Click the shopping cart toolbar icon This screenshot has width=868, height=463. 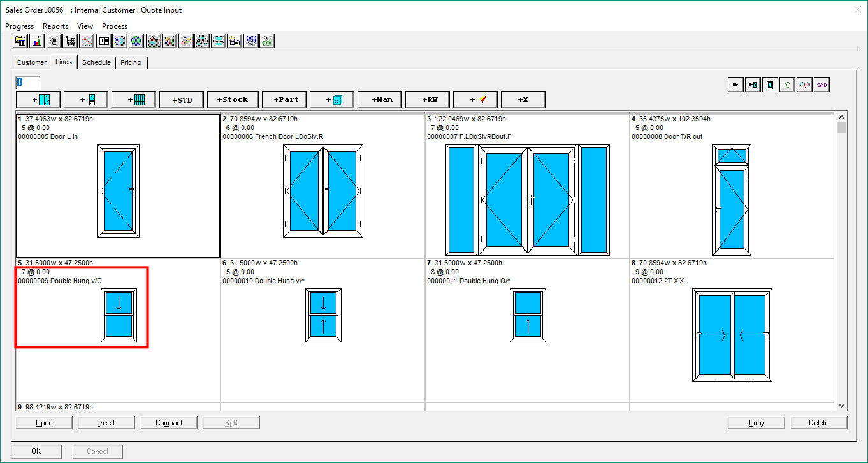pos(70,41)
